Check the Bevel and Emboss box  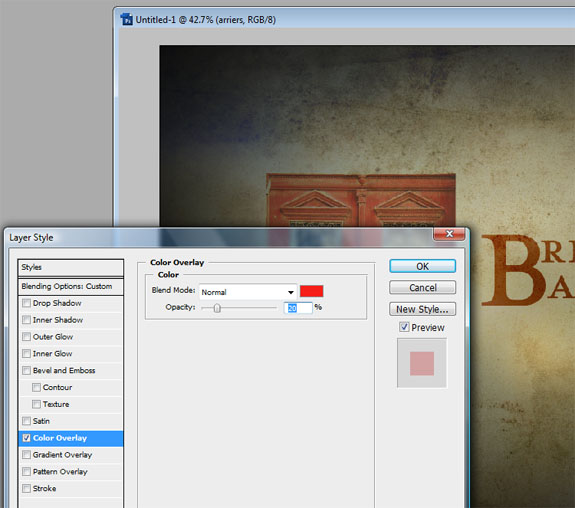(x=26, y=370)
